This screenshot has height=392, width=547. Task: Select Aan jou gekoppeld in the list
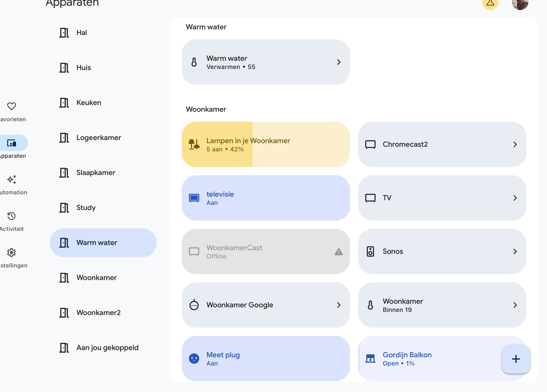pyautogui.click(x=103, y=348)
